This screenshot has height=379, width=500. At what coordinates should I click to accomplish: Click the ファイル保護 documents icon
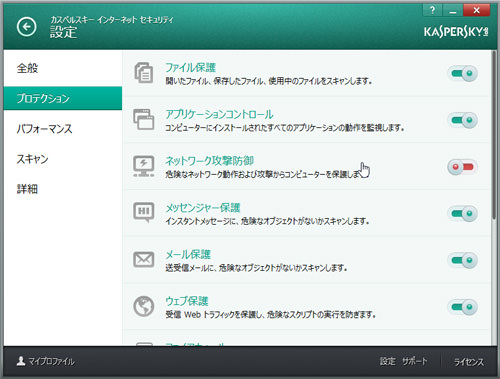[x=144, y=73]
